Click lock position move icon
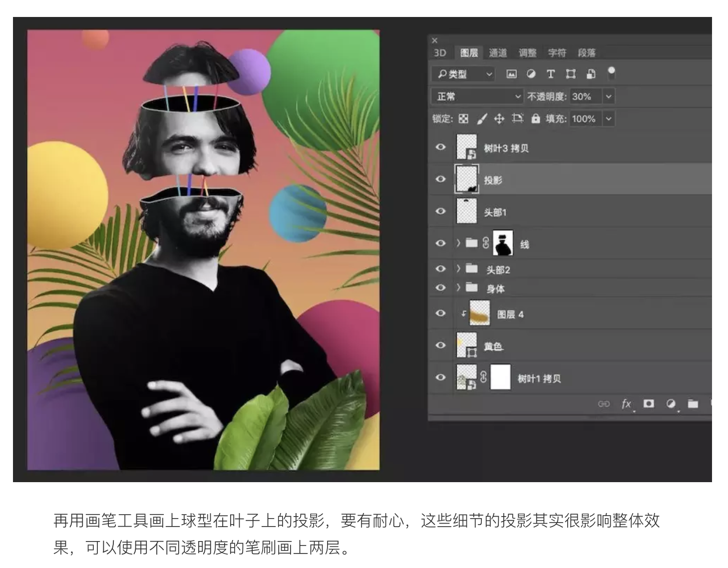The image size is (728, 568). pos(499,119)
